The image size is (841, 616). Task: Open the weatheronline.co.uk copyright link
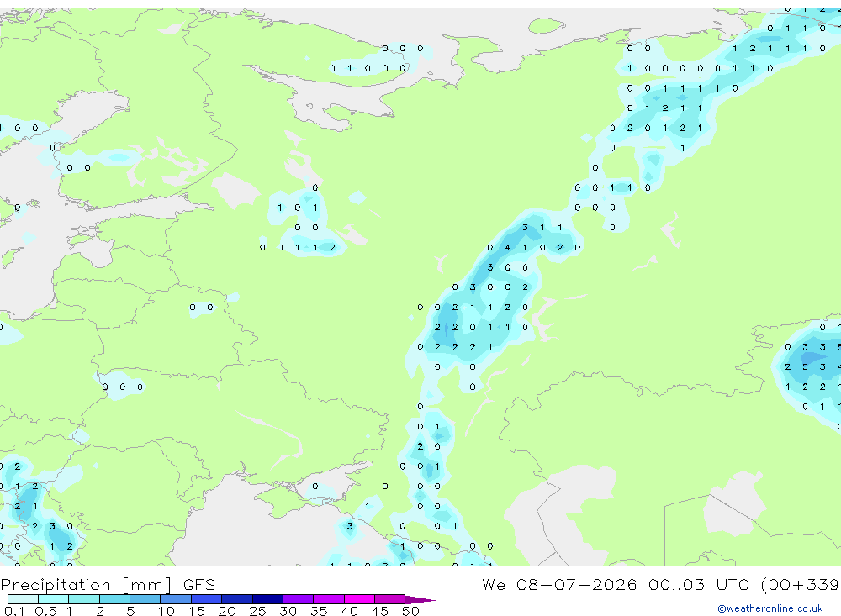point(770,608)
